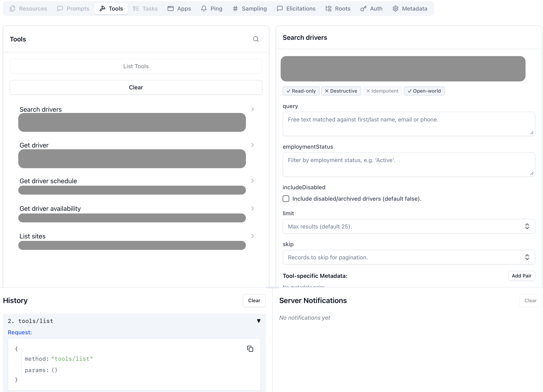
Task: Click the query field resize grip
Action: tap(532, 133)
